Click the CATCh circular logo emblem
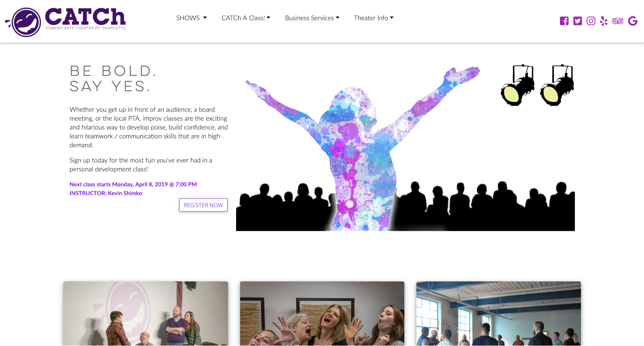This screenshot has width=644, height=346. point(23,22)
